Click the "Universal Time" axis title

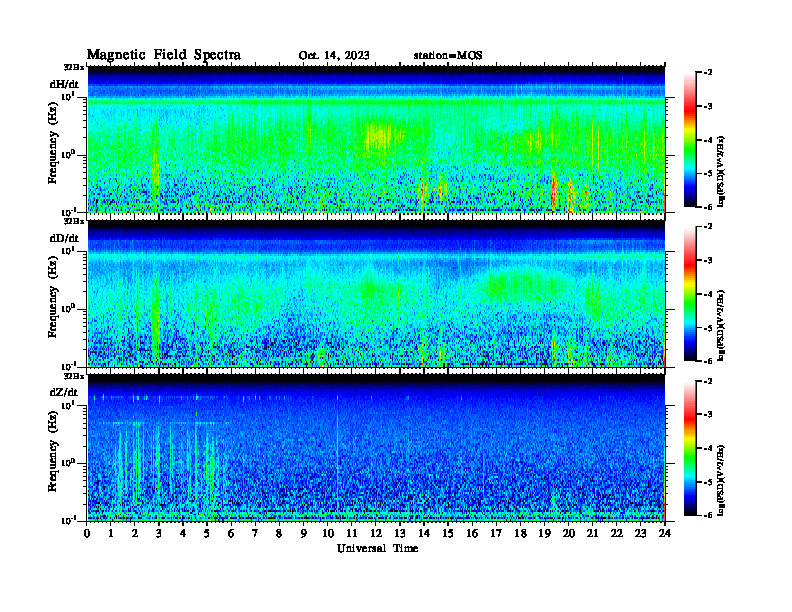(377, 548)
